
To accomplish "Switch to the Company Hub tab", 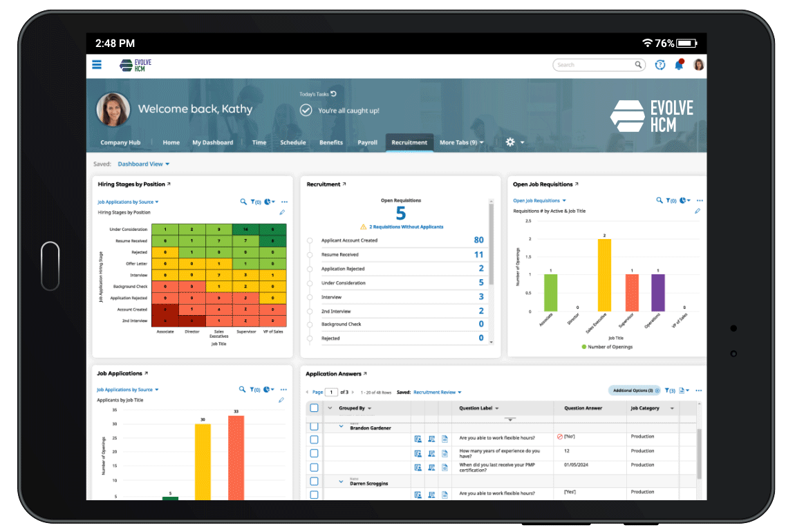I will point(120,142).
